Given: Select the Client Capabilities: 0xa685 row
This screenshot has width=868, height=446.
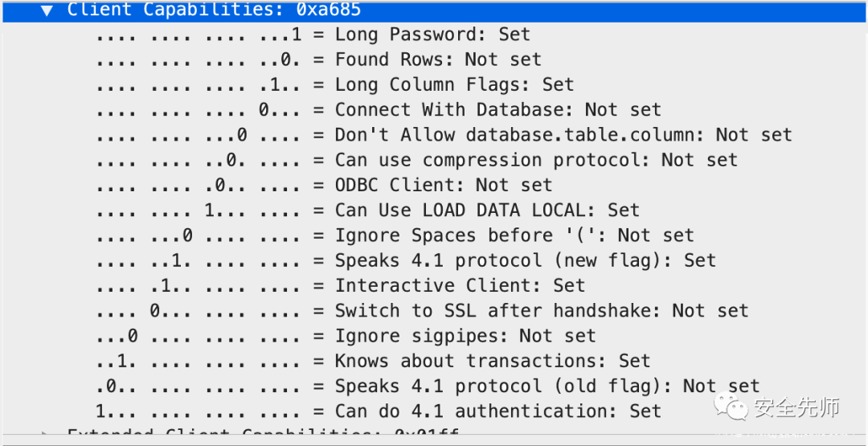Looking at the screenshot, I should pos(434,11).
